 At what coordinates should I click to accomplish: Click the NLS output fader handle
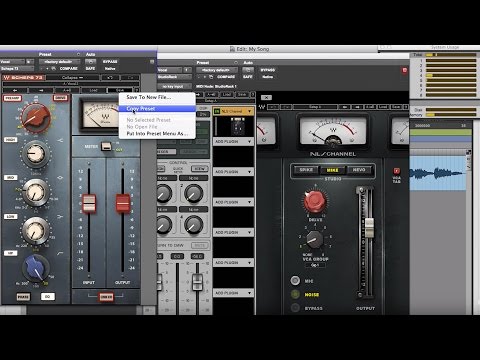coord(369,228)
